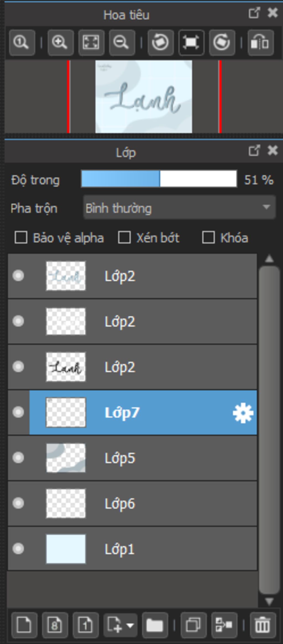
Task: Open the Pha trộn blend mode dropdown
Action: tap(179, 208)
